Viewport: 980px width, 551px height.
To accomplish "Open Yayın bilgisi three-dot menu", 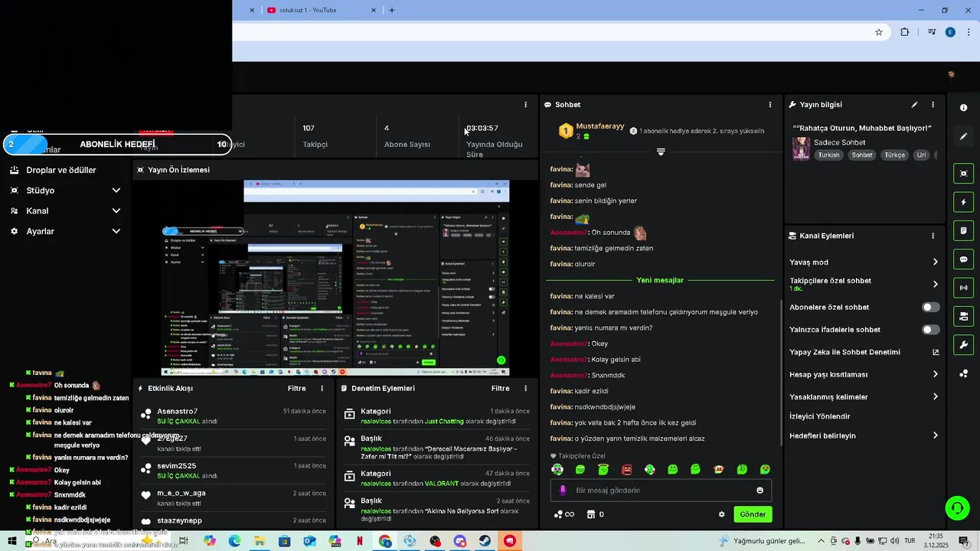I will point(933,105).
